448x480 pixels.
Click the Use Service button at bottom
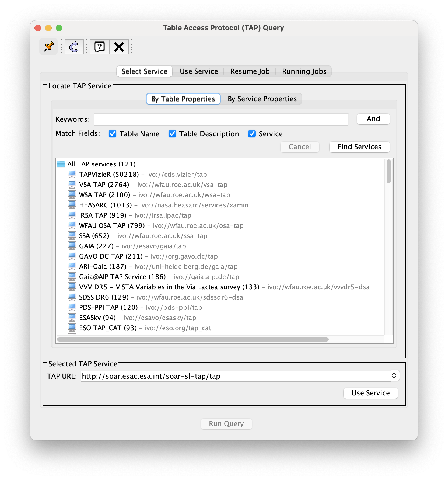(370, 393)
